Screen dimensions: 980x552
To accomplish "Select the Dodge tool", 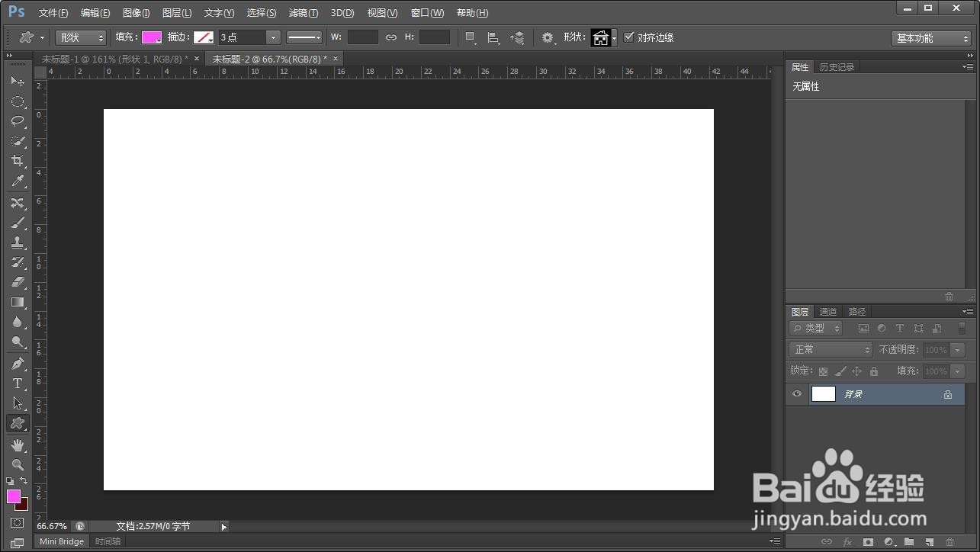I will point(18,342).
